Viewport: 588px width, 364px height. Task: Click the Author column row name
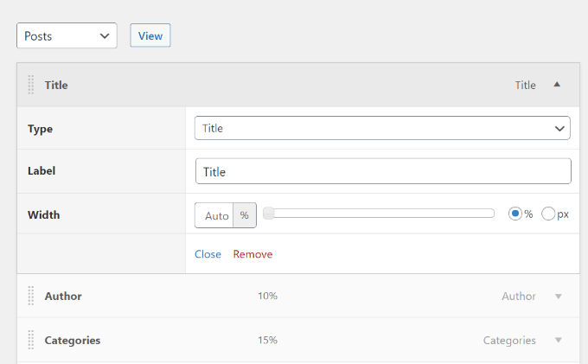pyautogui.click(x=63, y=296)
